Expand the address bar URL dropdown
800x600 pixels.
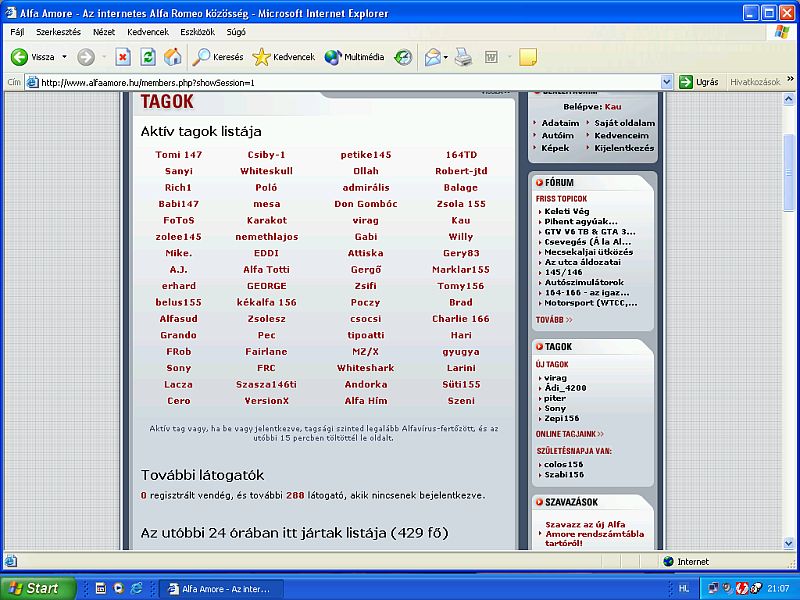[x=666, y=82]
